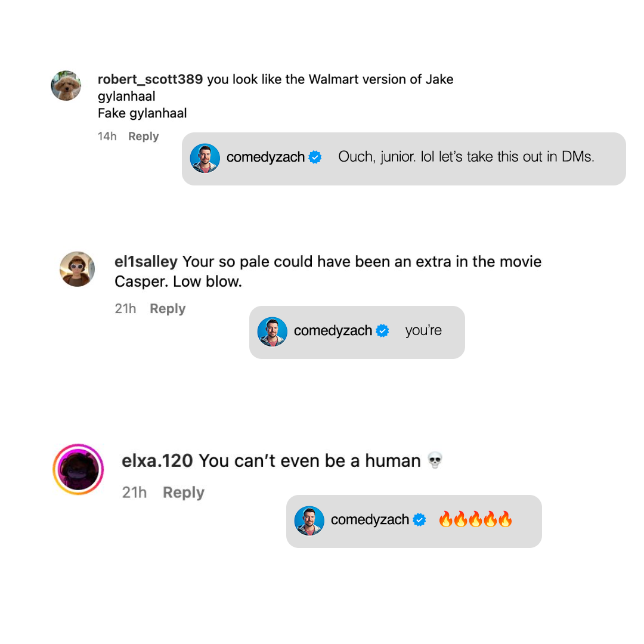
Task: Click the 14h timestamp on first comment
Action: [107, 136]
